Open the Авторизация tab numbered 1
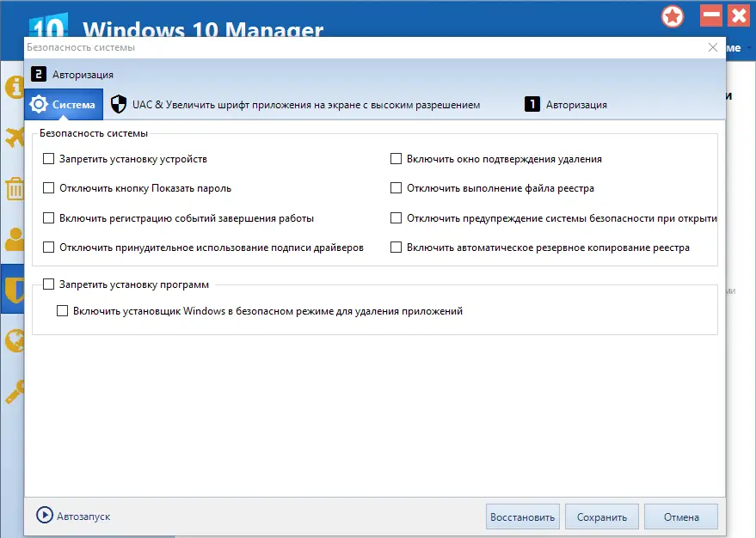Viewport: 756px width, 538px height. pyautogui.click(x=566, y=104)
